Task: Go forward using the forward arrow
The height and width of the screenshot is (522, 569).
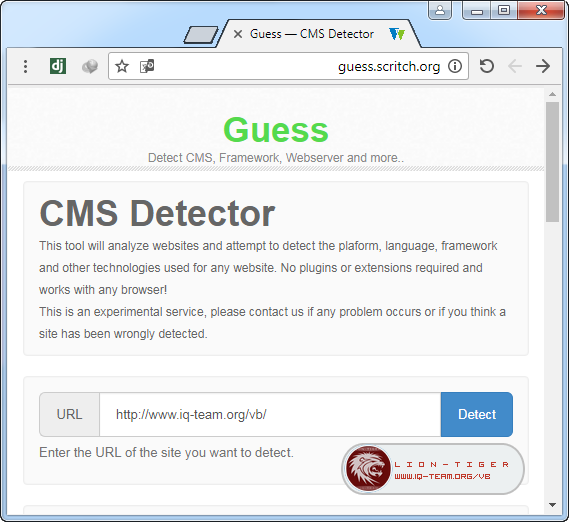Action: click(x=543, y=66)
